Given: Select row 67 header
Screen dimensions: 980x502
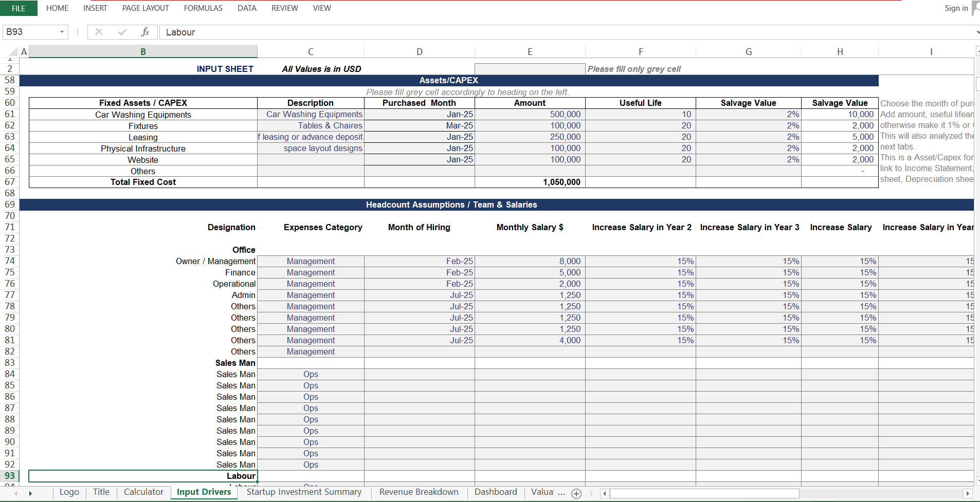Looking at the screenshot, I should [10, 182].
